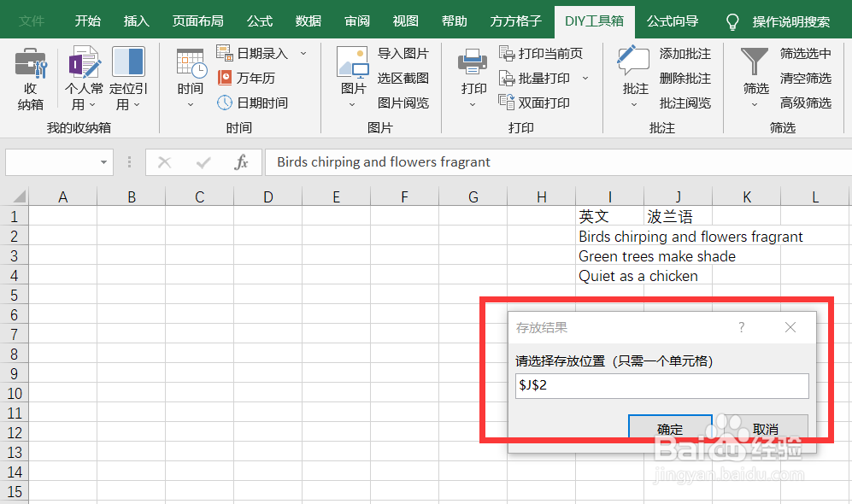The height and width of the screenshot is (504, 852).
Task: Open the 公式向导 tab
Action: click(673, 21)
